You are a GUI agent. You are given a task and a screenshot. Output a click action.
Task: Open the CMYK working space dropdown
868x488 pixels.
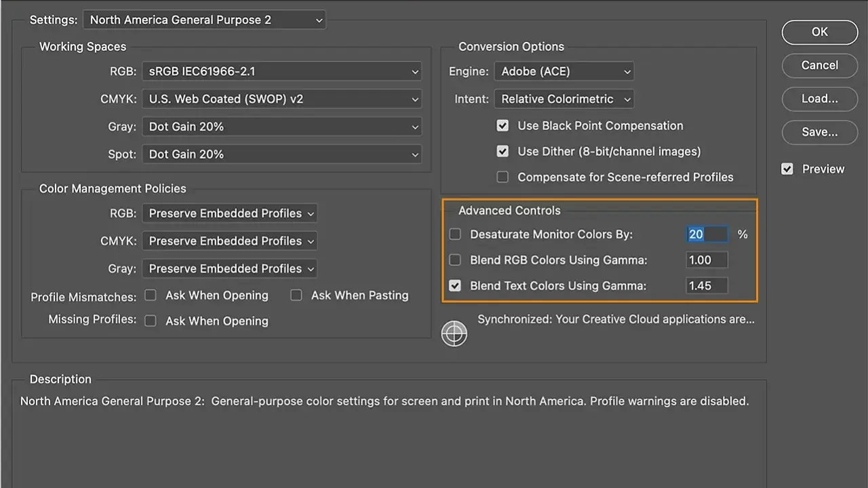[x=281, y=99]
